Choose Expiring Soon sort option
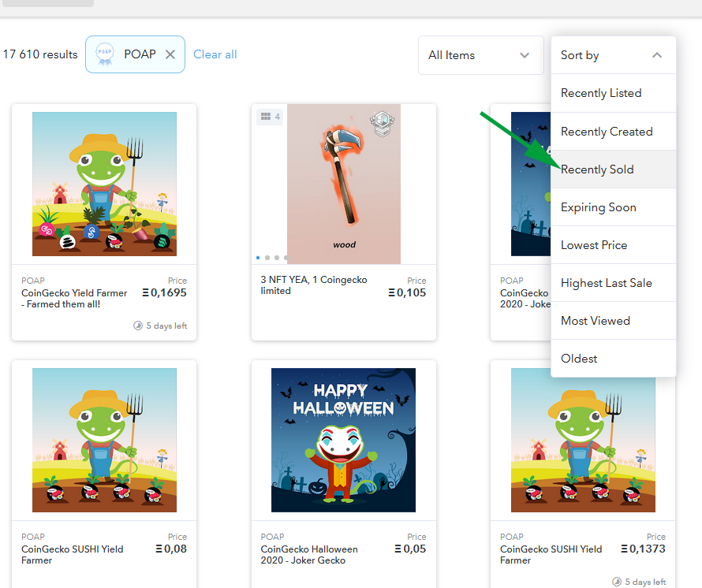 613,207
